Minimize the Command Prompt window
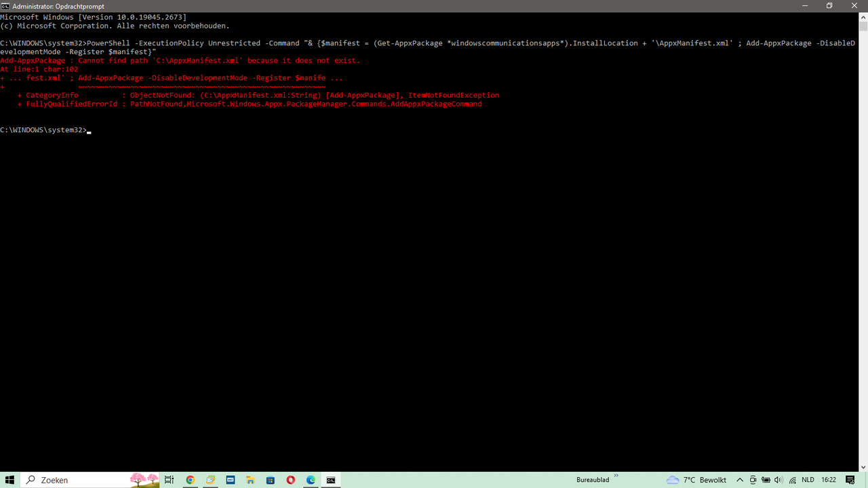The height and width of the screenshot is (488, 868). pos(805,6)
